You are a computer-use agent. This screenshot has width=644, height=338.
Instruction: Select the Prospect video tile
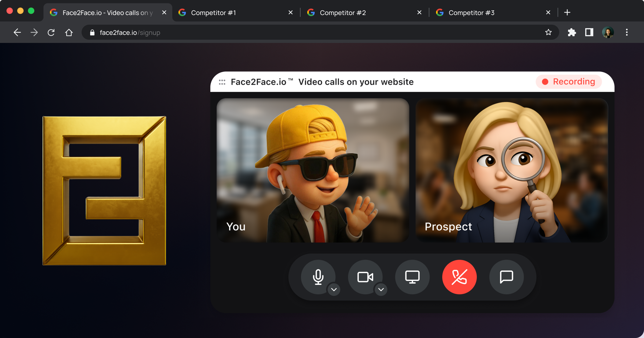[x=511, y=170]
